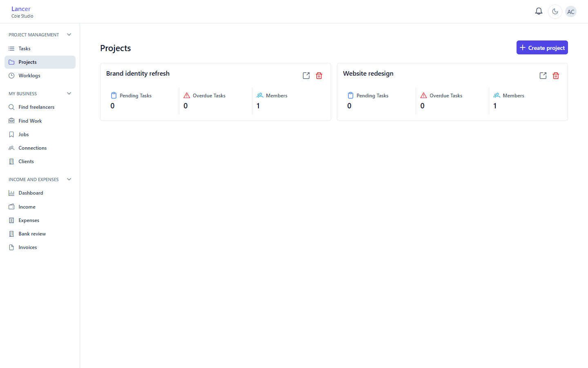Open Website redesign via external-link icon
Viewport: 588px width, 368px height.
(543, 76)
